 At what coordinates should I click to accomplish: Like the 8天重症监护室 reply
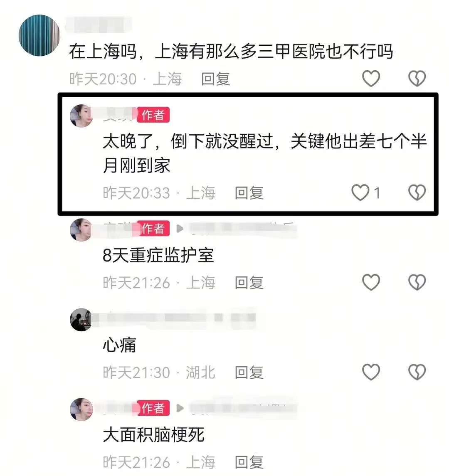coord(371,282)
